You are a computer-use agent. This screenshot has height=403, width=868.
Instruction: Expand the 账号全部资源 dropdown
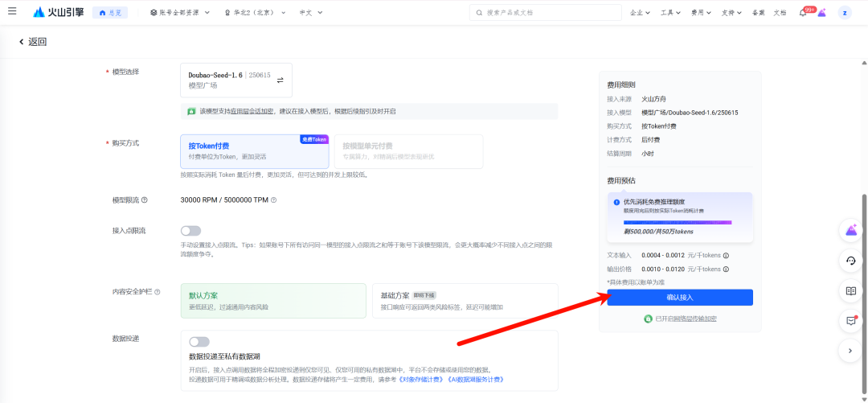point(180,12)
